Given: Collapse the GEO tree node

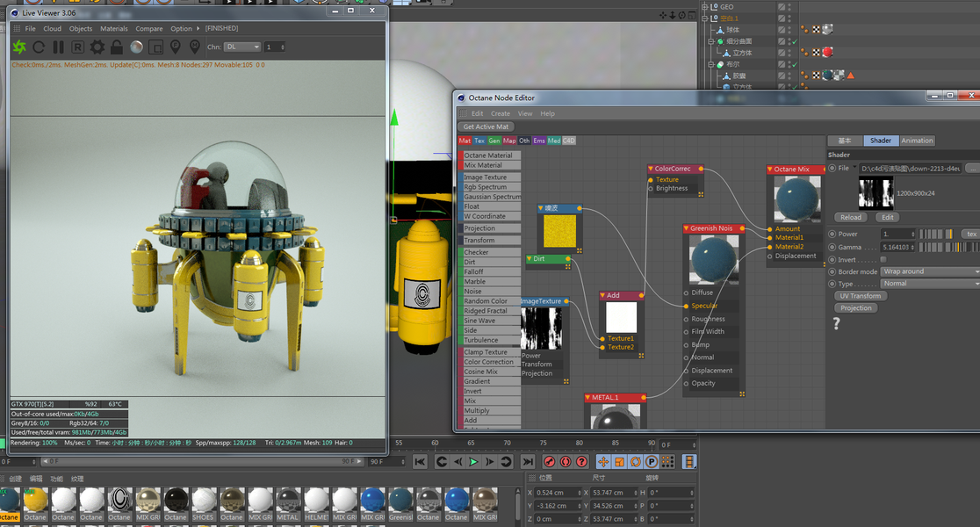Looking at the screenshot, I should (x=705, y=7).
